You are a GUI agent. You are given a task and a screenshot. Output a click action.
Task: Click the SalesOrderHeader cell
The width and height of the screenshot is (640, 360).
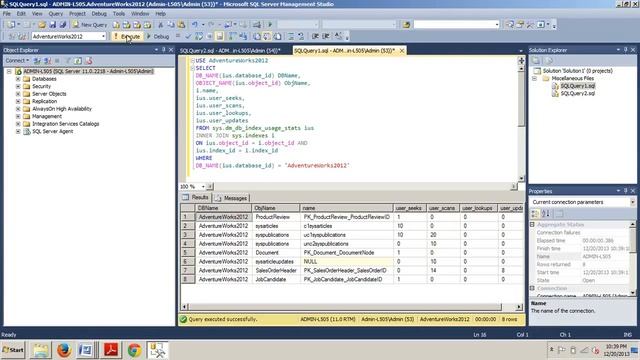276,271
